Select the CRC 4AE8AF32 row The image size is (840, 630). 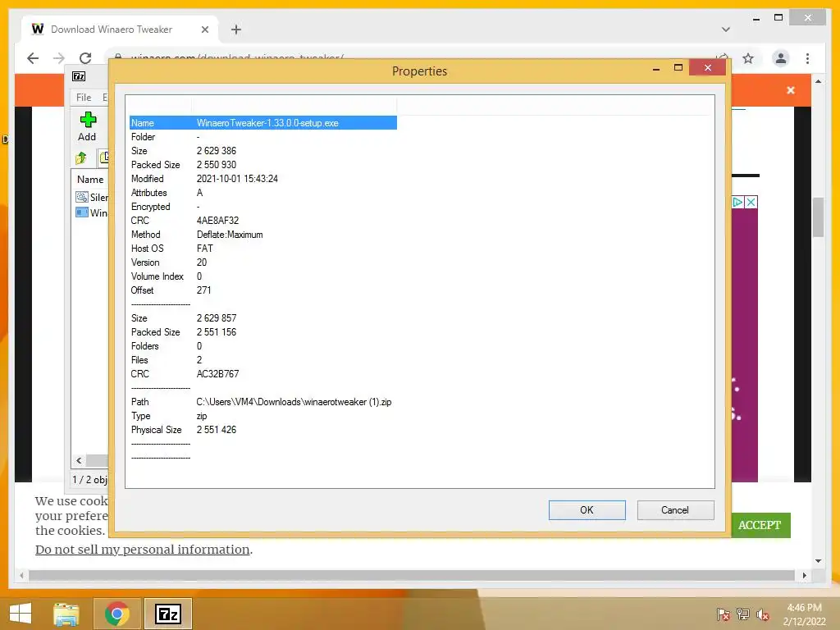point(263,221)
